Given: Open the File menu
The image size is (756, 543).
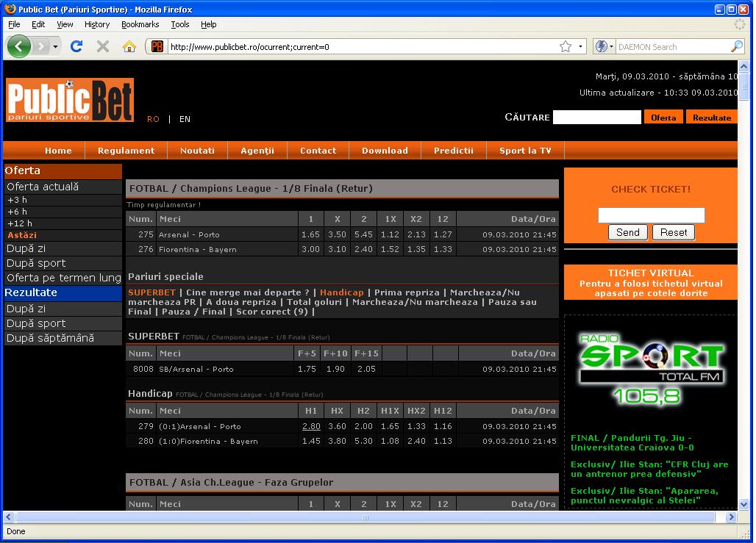Looking at the screenshot, I should (x=14, y=24).
